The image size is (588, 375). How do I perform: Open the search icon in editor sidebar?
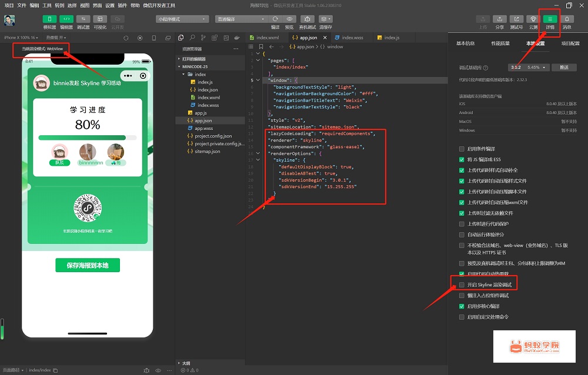click(192, 38)
